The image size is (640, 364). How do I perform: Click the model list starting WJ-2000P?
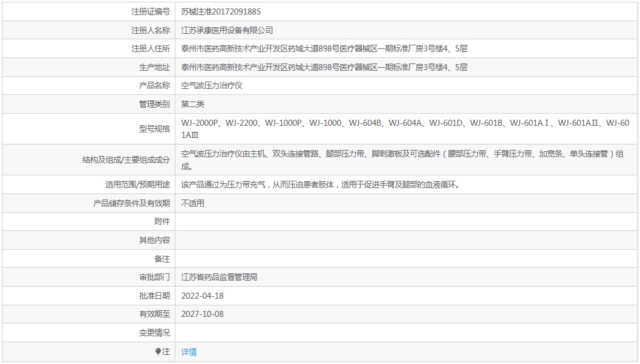click(x=405, y=129)
